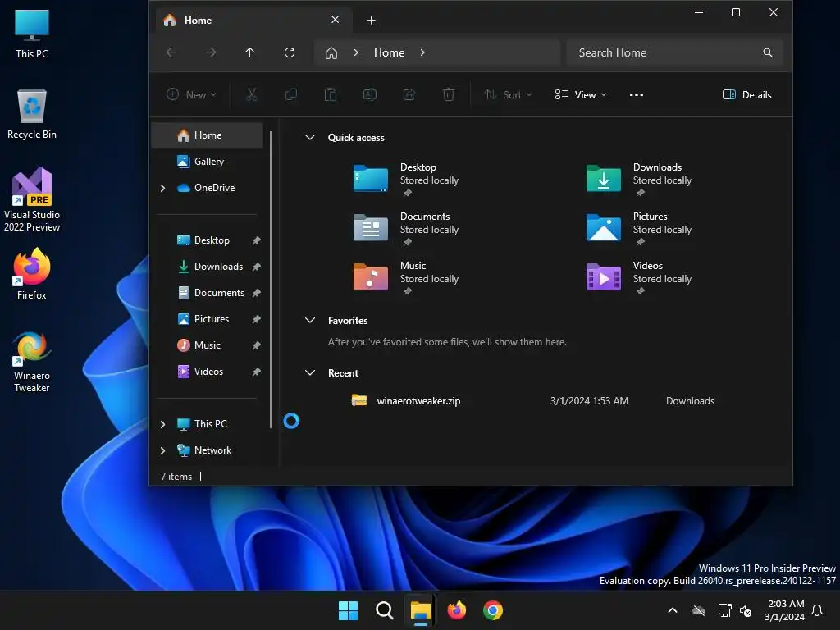Select Gallery in navigation pane

[208, 162]
